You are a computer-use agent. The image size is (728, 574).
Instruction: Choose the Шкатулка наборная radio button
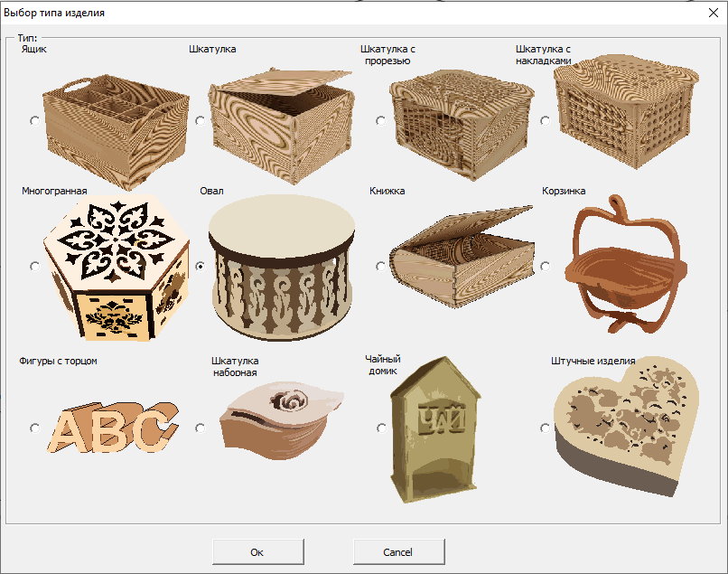(x=201, y=428)
